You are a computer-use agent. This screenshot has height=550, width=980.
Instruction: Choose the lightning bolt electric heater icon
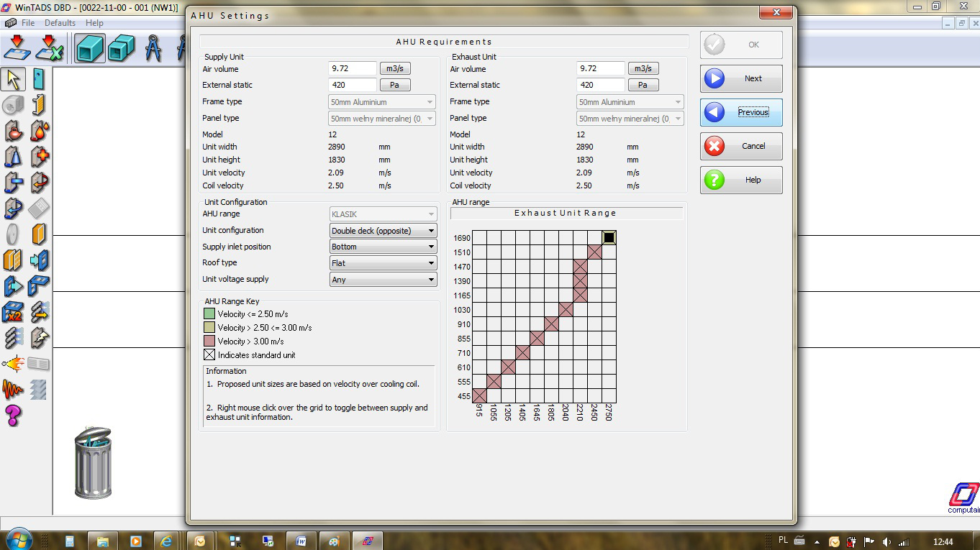(39, 338)
